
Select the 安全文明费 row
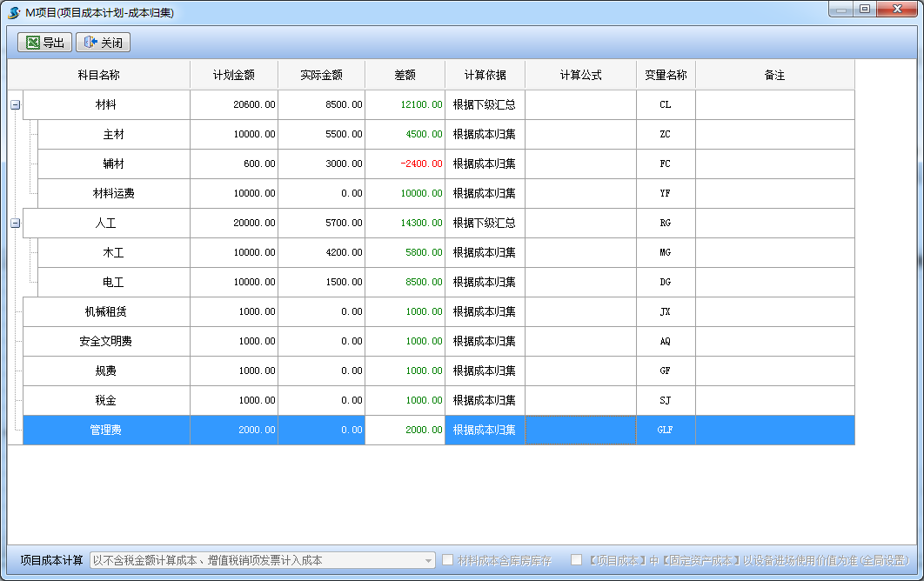tap(105, 341)
